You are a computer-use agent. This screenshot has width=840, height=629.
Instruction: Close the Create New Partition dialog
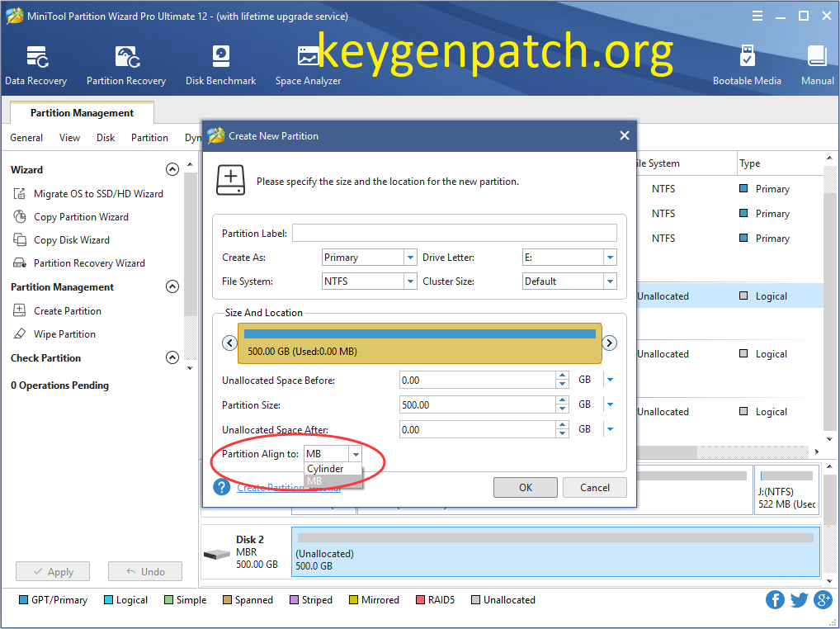pyautogui.click(x=624, y=135)
